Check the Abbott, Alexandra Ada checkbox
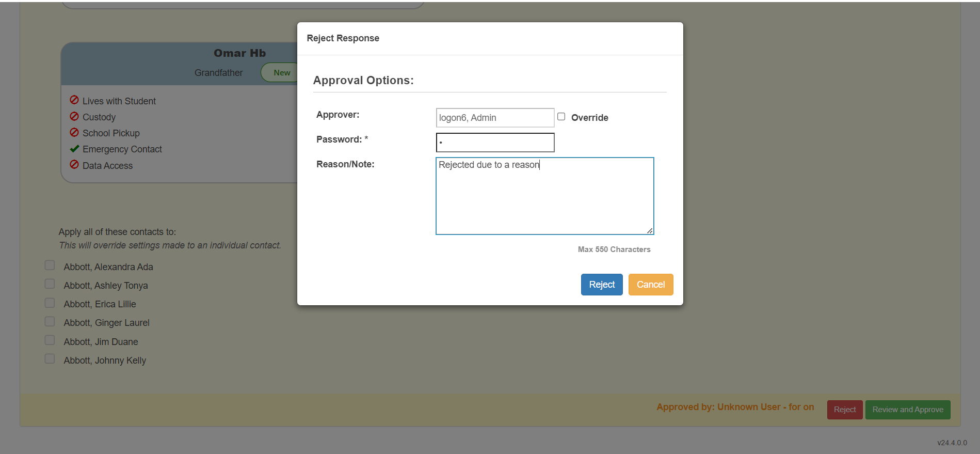 [50, 265]
